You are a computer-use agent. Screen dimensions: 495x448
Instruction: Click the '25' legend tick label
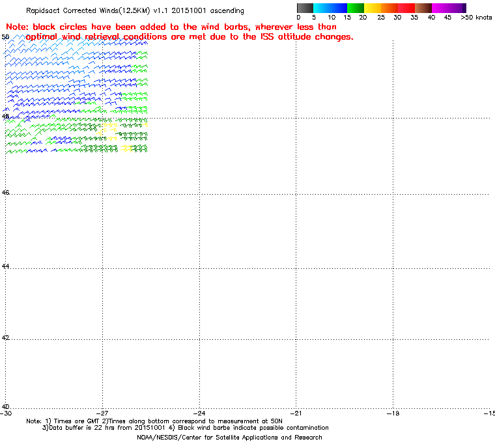tap(381, 18)
